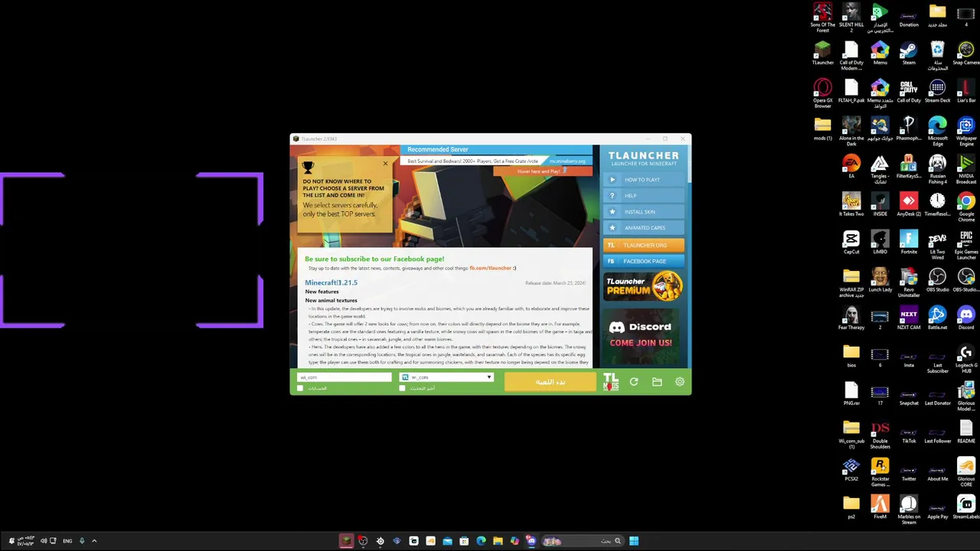Click the Hover here and Play button
This screenshot has height=551, width=980.
tap(543, 171)
